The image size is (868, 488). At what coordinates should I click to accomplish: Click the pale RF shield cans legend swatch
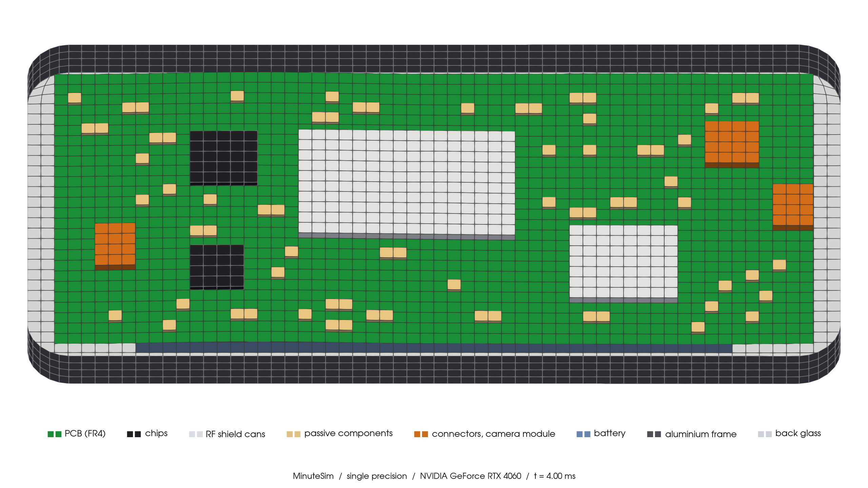pos(196,434)
